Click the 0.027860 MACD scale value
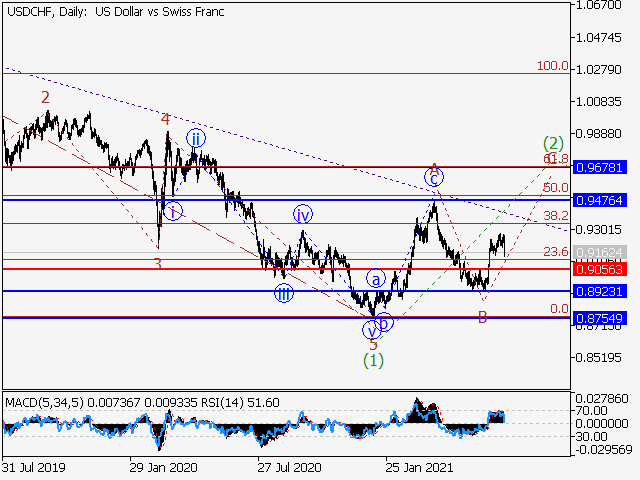The height and width of the screenshot is (480, 640). click(x=602, y=398)
